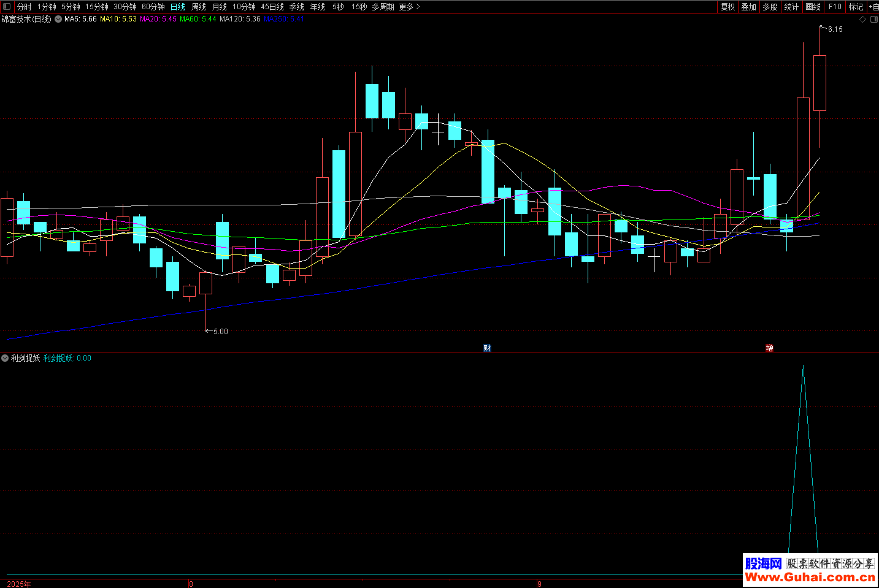Image resolution: width=879 pixels, height=588 pixels.
Task: Open F10 company info
Action: (835, 7)
